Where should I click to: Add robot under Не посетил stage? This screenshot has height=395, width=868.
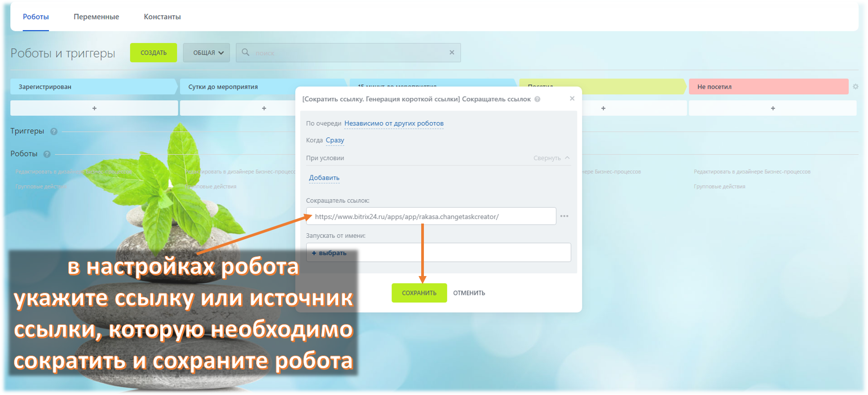click(x=772, y=108)
